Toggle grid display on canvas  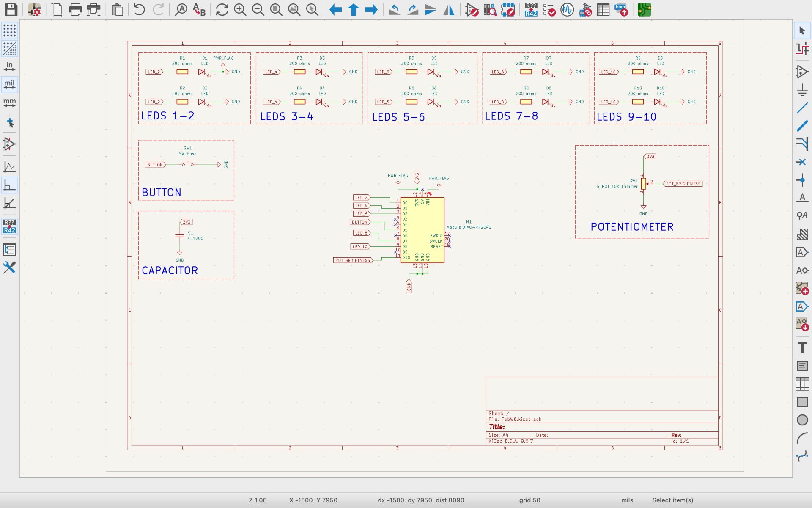9,30
